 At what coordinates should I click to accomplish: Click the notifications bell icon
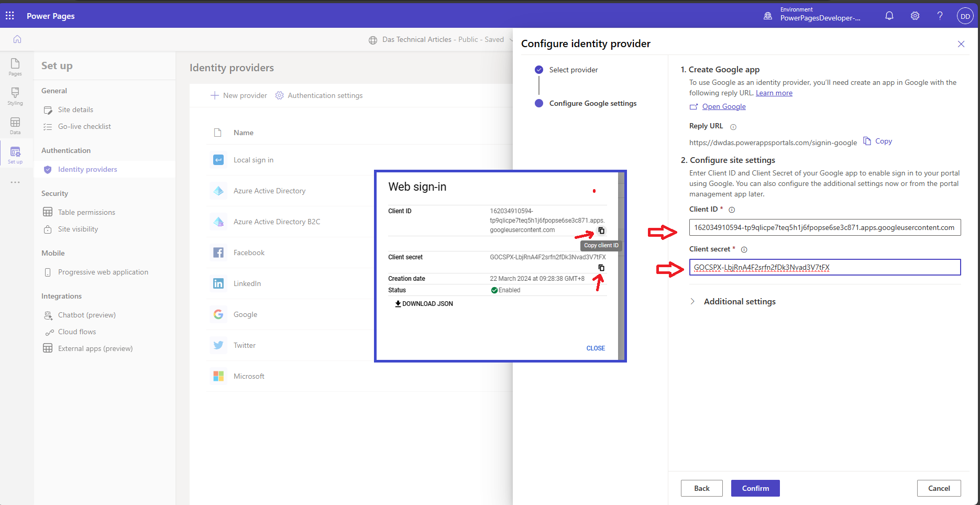coord(889,16)
